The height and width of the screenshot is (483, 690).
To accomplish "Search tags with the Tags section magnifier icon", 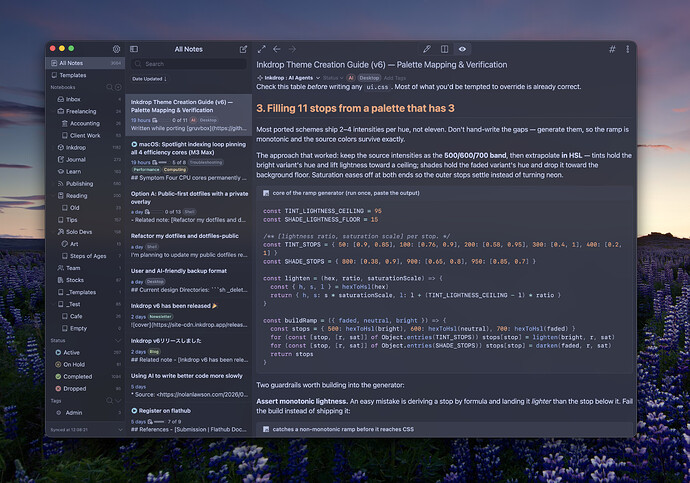I will [110, 401].
